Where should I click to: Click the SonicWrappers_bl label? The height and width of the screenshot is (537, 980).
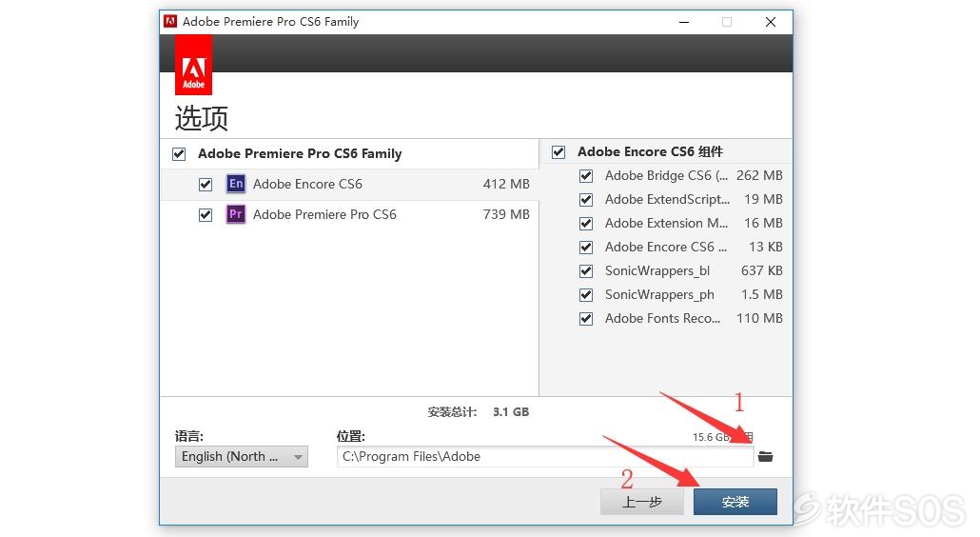(x=657, y=270)
